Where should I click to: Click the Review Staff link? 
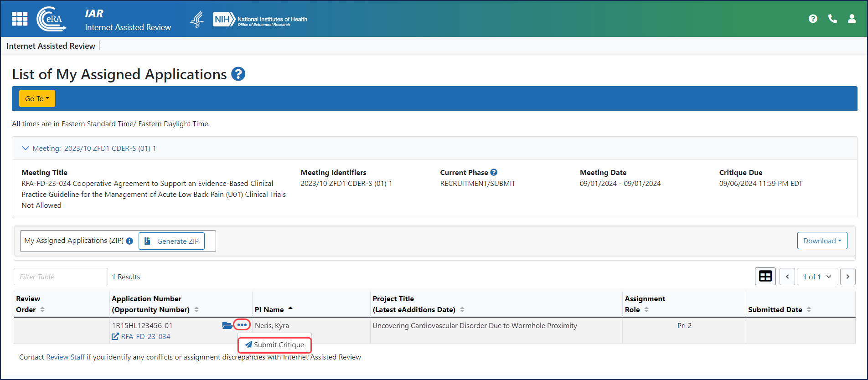pyautogui.click(x=66, y=357)
